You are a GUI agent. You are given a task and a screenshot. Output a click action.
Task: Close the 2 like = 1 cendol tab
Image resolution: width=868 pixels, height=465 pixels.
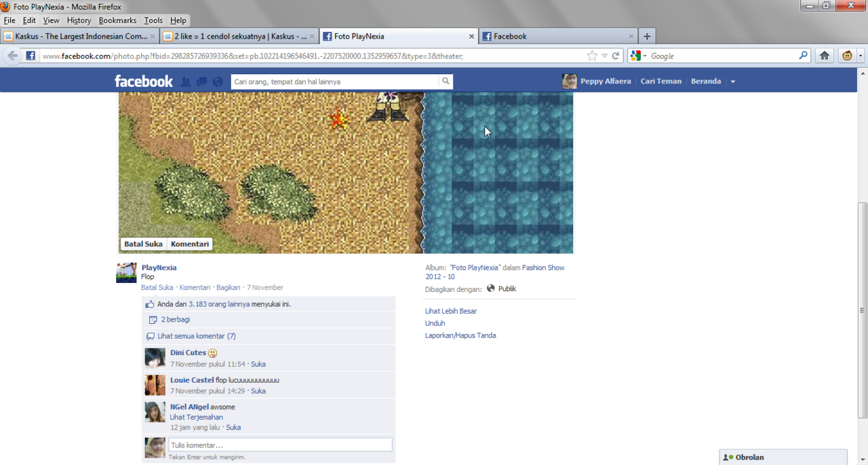point(313,37)
